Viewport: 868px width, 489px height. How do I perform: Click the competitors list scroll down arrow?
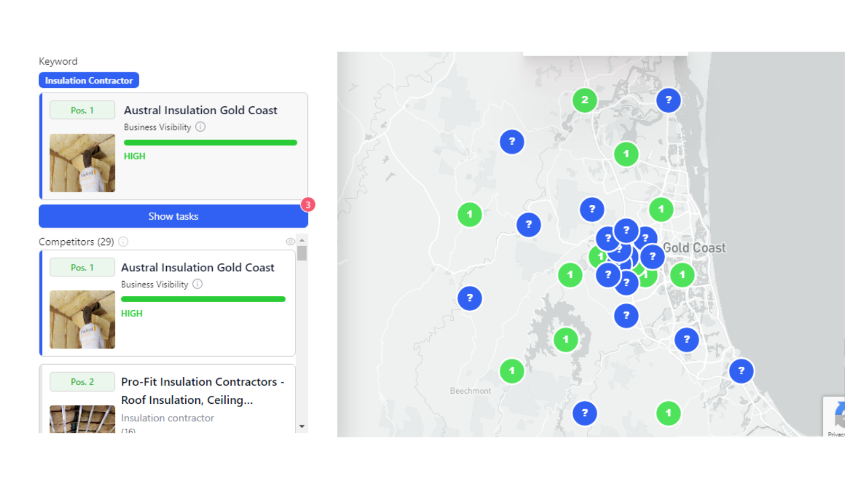(302, 427)
